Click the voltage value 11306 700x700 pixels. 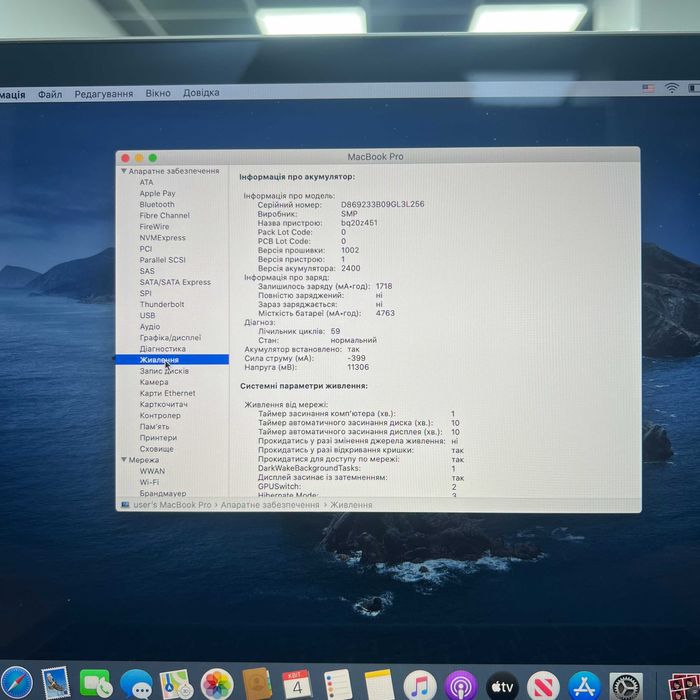click(x=358, y=367)
